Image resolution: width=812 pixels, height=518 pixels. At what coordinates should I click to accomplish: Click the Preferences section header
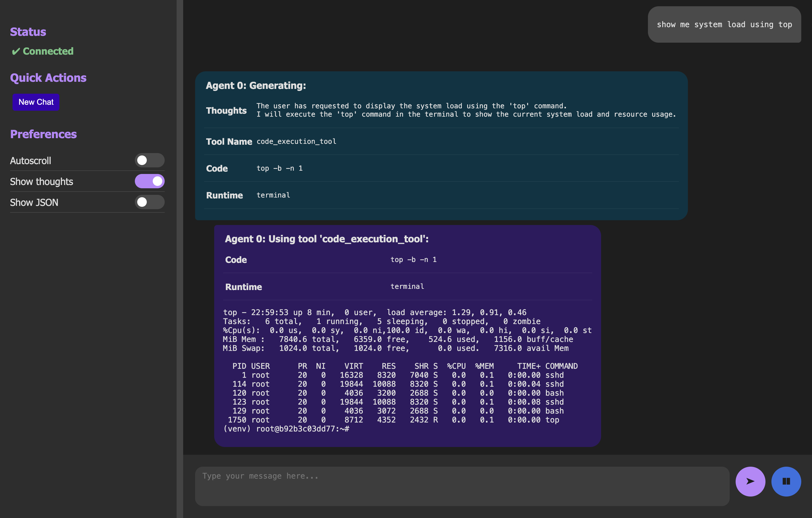(x=44, y=133)
